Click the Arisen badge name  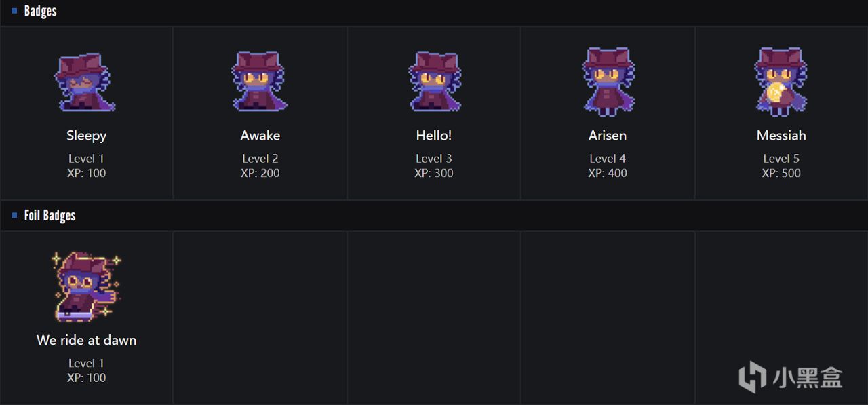(x=608, y=136)
